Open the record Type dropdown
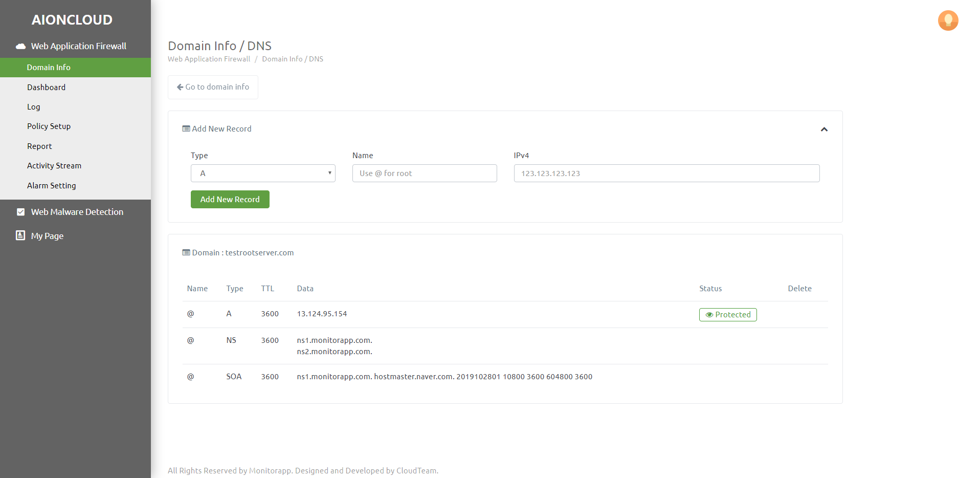 pos(263,173)
